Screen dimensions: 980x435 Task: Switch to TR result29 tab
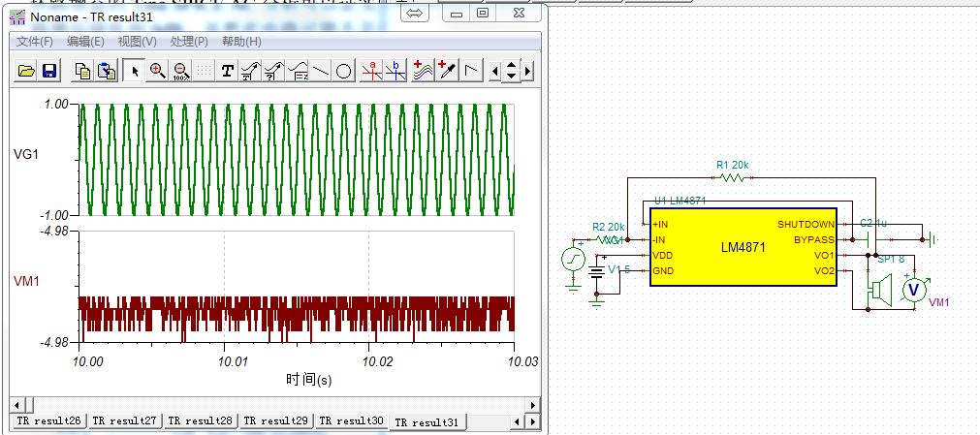pyautogui.click(x=275, y=421)
